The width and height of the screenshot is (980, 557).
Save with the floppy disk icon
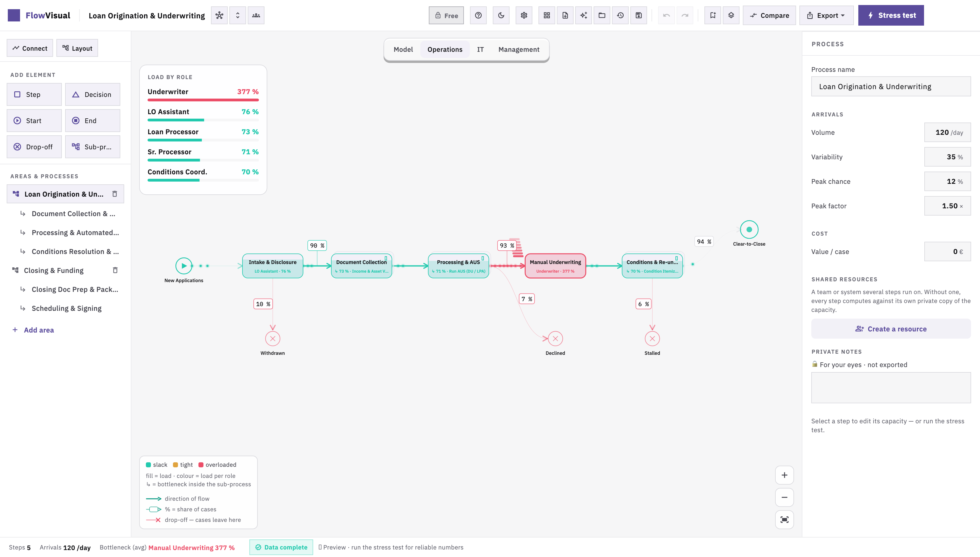click(x=639, y=15)
